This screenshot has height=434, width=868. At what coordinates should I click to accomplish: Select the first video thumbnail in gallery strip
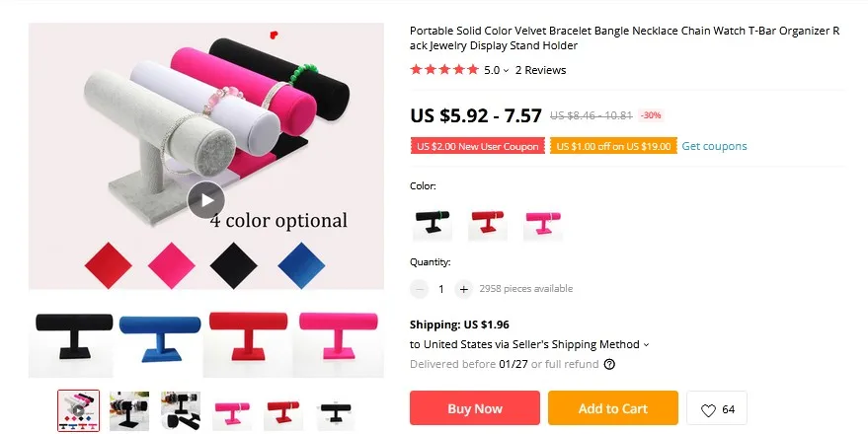(79, 410)
